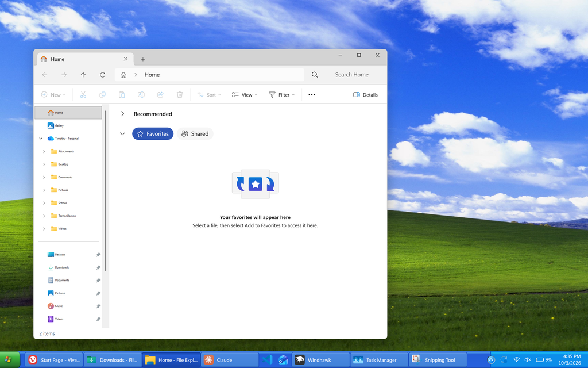This screenshot has width=588, height=368.
Task: Open Task Manager from the taskbar
Action: pos(379,360)
